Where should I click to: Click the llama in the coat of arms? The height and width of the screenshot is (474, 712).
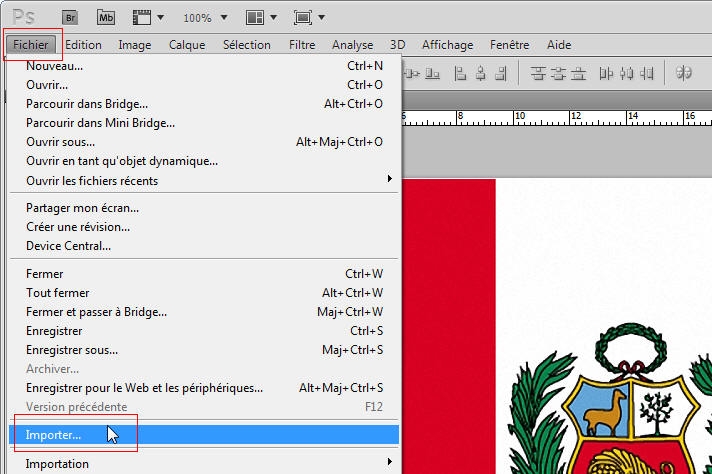click(x=605, y=413)
